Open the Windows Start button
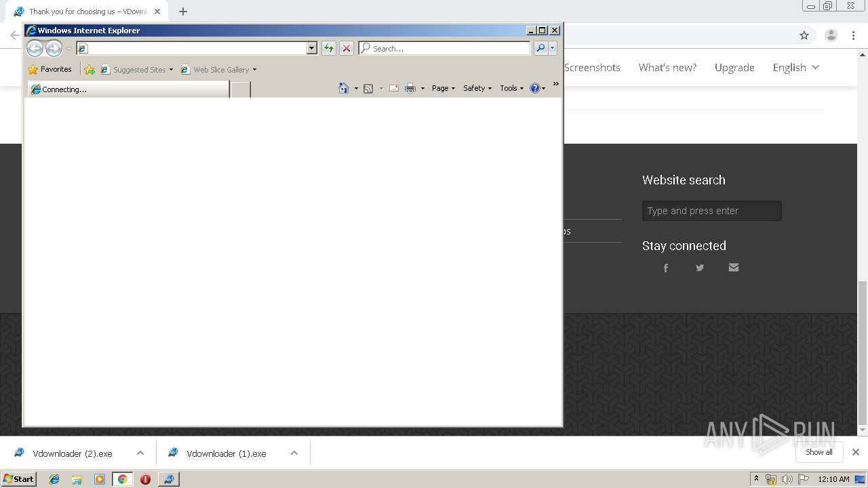Viewport: 868px width, 488px height. point(19,479)
